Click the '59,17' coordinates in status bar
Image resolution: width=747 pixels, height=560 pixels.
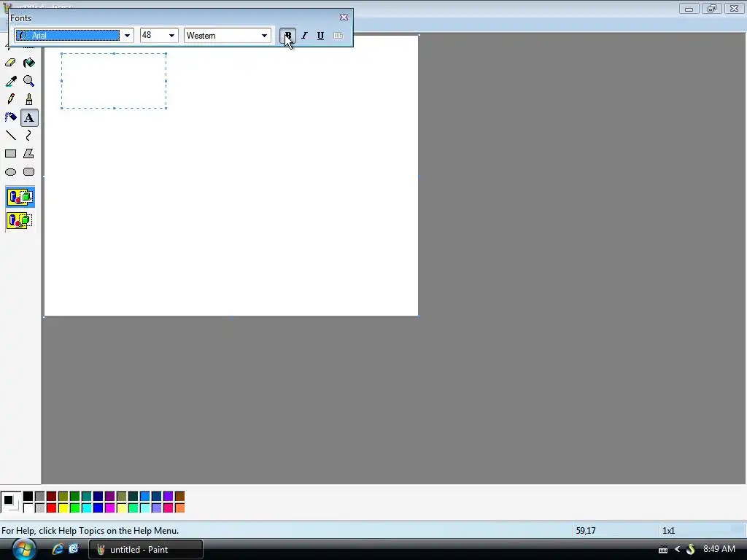[586, 531]
